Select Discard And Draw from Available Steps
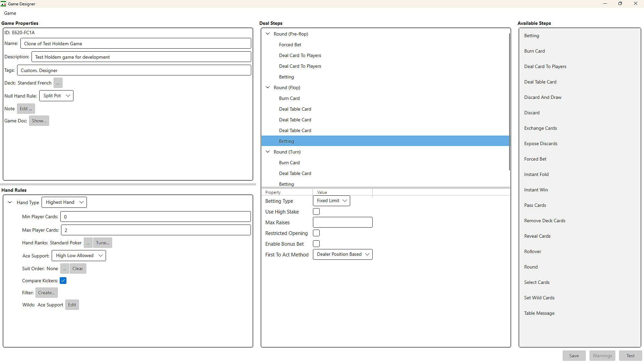 click(543, 97)
